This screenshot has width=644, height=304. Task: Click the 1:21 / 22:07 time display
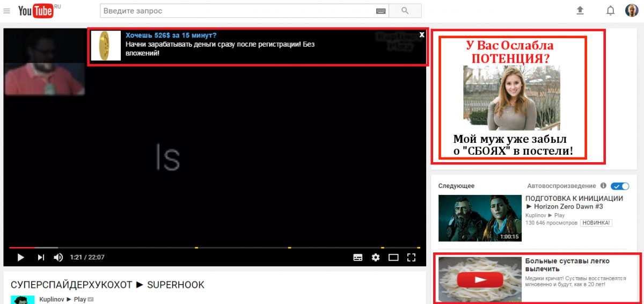click(87, 257)
